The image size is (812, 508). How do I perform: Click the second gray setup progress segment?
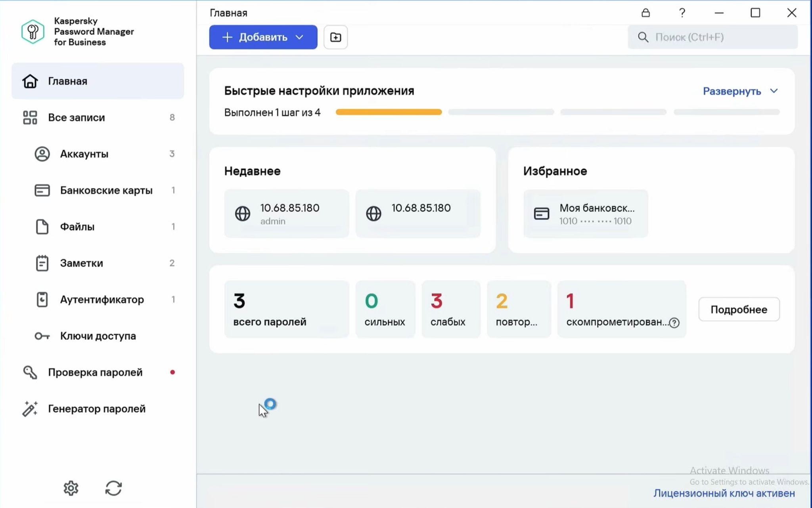click(501, 112)
